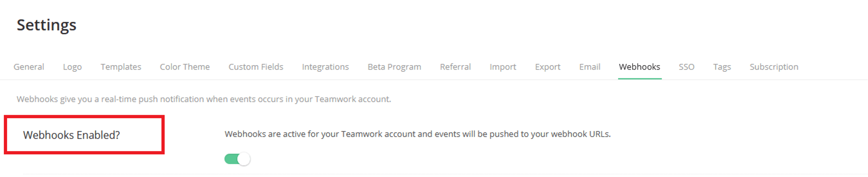The height and width of the screenshot is (177, 868).
Task: Click the webhooks real-time push description text
Action: point(204,99)
